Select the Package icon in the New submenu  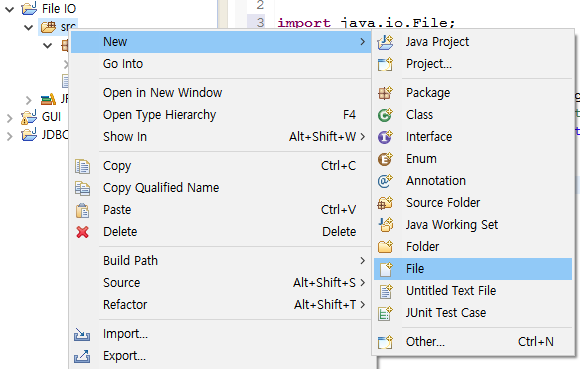coord(385,93)
